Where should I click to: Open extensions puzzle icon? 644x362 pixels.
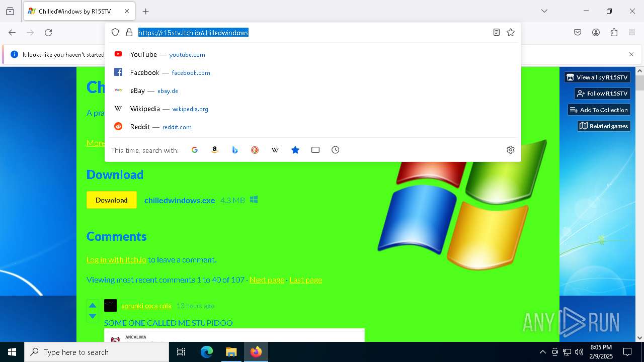click(x=614, y=33)
